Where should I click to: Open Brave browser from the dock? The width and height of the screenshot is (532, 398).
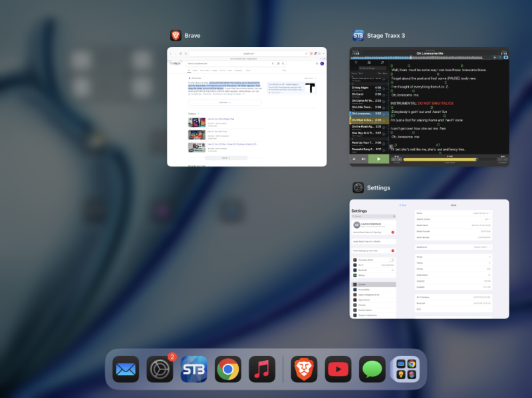pos(304,369)
